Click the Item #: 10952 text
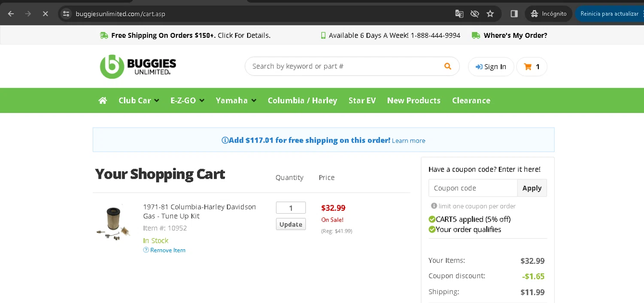The width and height of the screenshot is (644, 303). tap(165, 228)
